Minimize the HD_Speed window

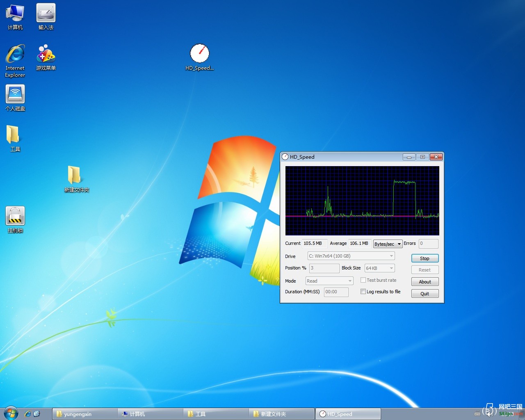point(409,157)
